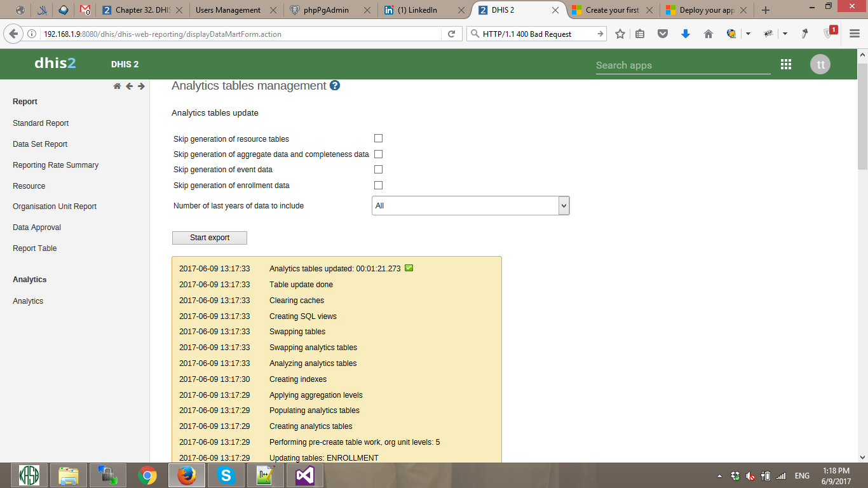Reload the current page
This screenshot has width=868, height=488.
point(451,34)
